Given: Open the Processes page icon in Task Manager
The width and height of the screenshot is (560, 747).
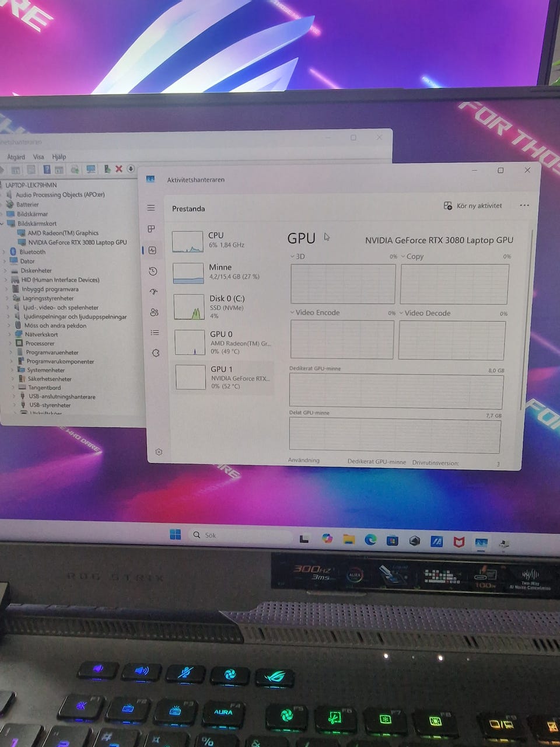Looking at the screenshot, I should click(x=151, y=229).
